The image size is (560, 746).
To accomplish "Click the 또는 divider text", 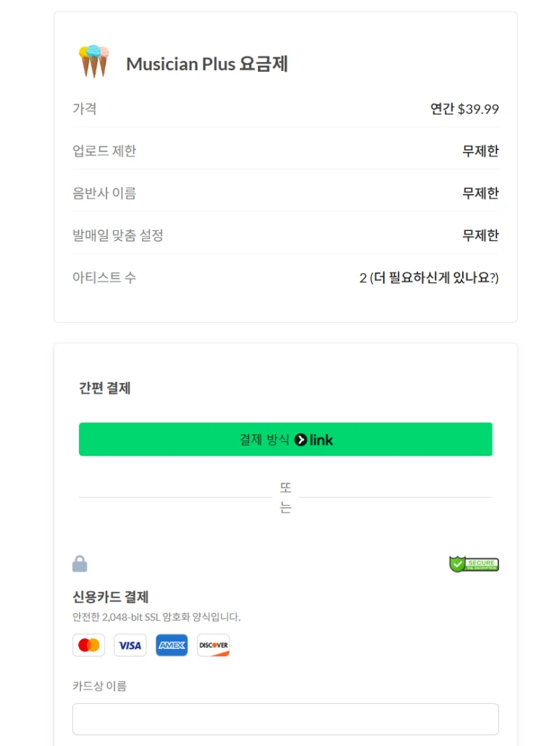I will tap(285, 497).
